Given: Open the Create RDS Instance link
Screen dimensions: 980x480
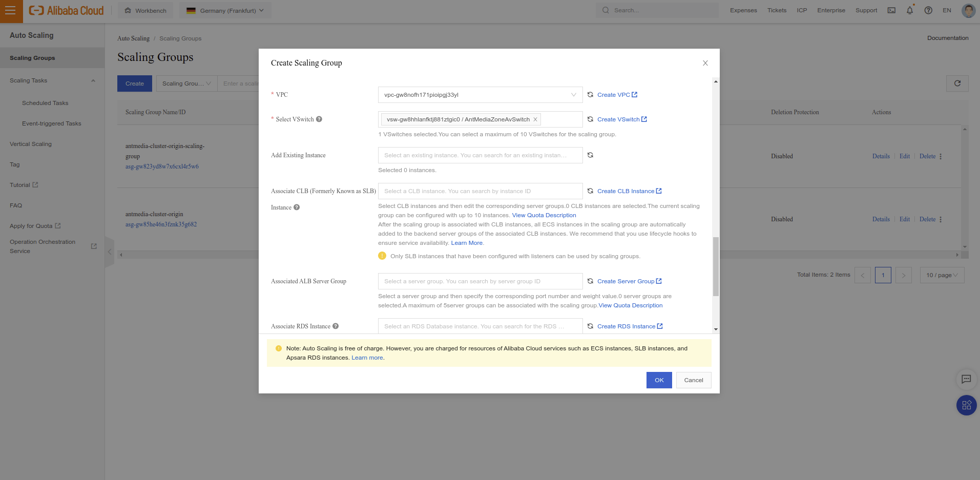Looking at the screenshot, I should click(630, 326).
